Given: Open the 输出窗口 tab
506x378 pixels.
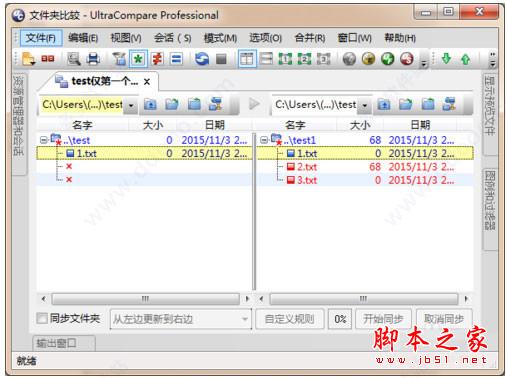Looking at the screenshot, I should point(63,343).
